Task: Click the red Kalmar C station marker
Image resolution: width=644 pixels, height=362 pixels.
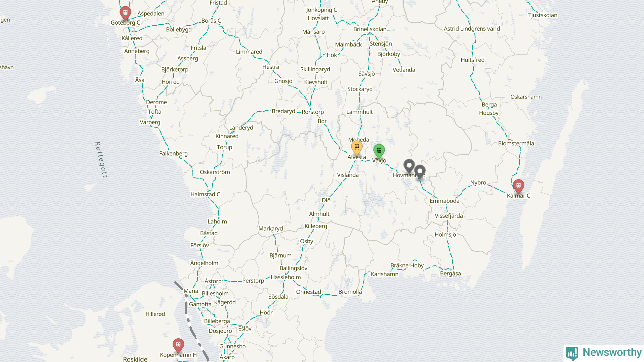Action: click(x=518, y=186)
